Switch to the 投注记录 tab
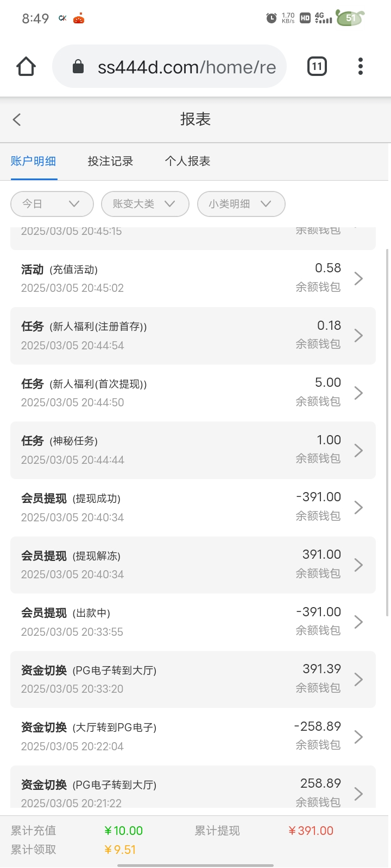The height and width of the screenshot is (868, 391). tap(110, 161)
